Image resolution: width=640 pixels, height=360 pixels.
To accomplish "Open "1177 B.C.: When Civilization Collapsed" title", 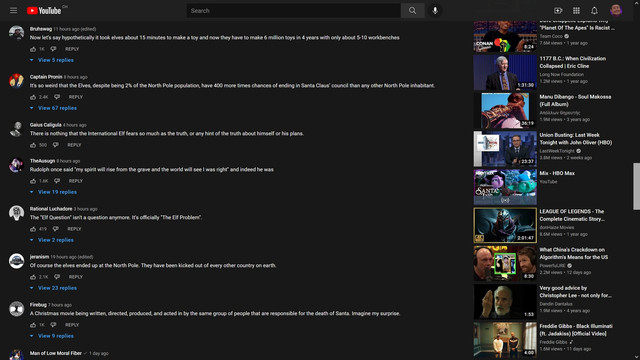I will (573, 62).
